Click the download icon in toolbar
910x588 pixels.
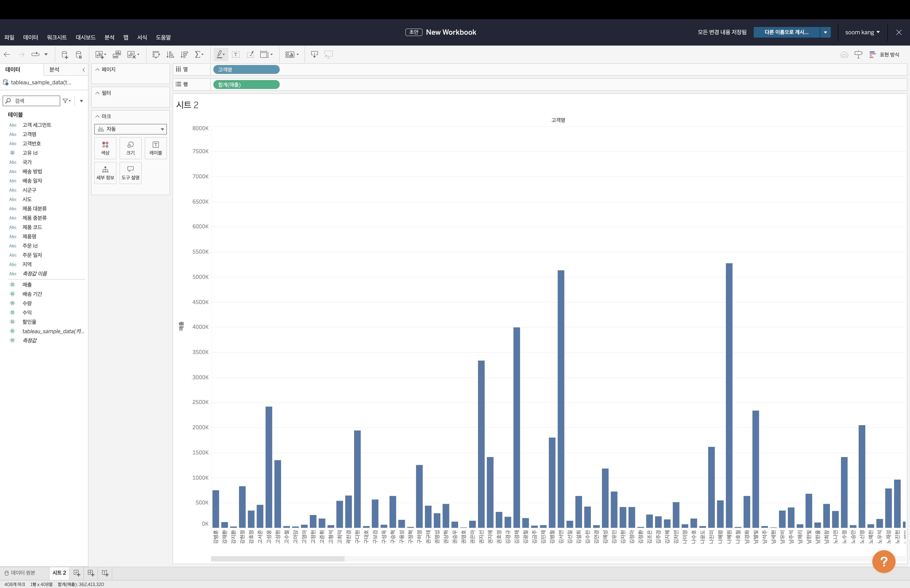(314, 55)
